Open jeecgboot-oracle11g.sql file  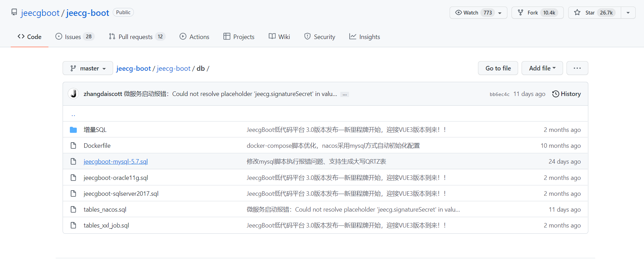point(116,178)
